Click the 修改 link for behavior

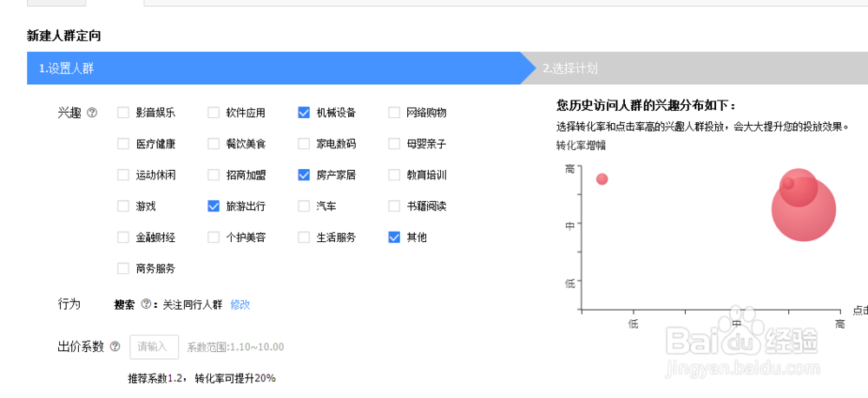click(240, 304)
